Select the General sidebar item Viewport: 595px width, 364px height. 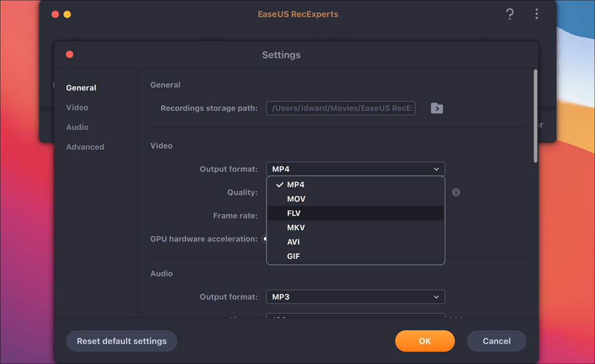(81, 87)
